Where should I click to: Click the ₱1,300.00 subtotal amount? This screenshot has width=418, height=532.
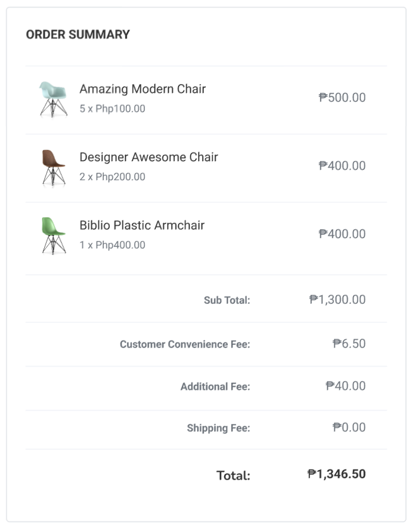point(337,300)
